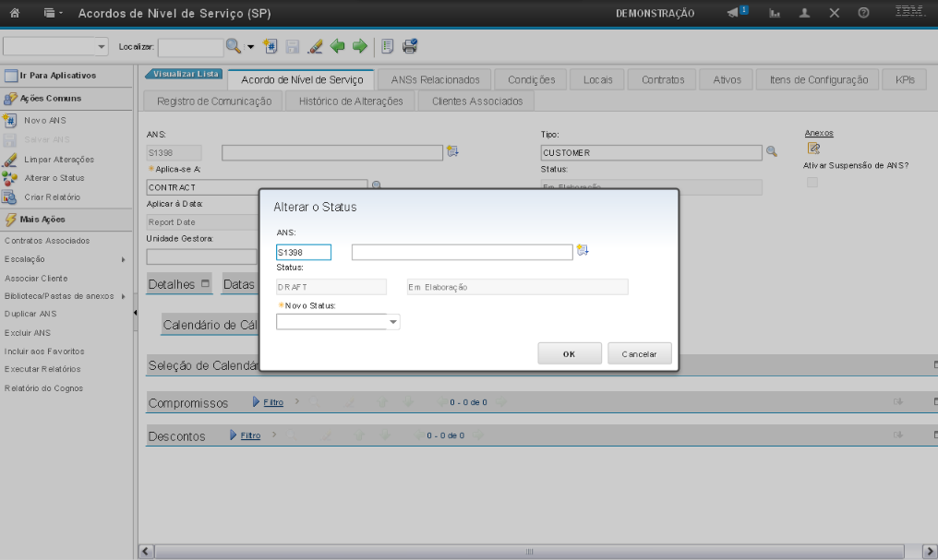Image resolution: width=938 pixels, height=560 pixels.
Task: Switch to ANSs Relacionados tab
Action: 435,80
